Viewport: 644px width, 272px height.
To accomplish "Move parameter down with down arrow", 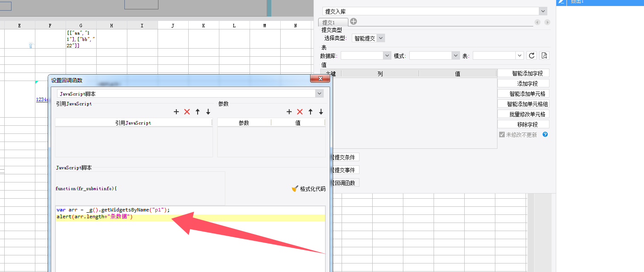I will (321, 112).
